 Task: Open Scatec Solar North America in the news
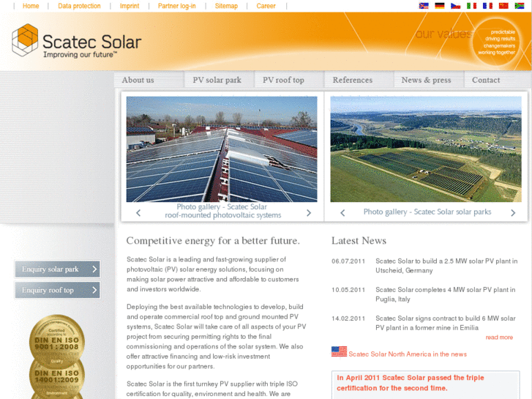408,354
